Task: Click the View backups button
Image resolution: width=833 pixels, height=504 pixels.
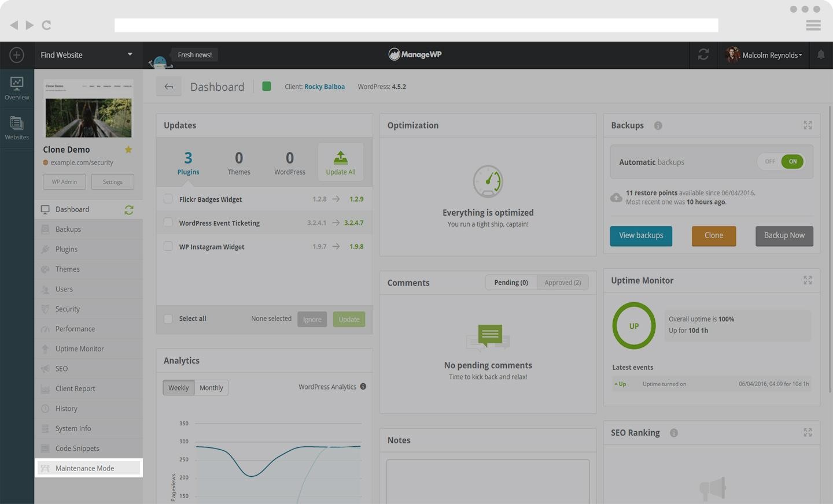Action: coord(641,236)
